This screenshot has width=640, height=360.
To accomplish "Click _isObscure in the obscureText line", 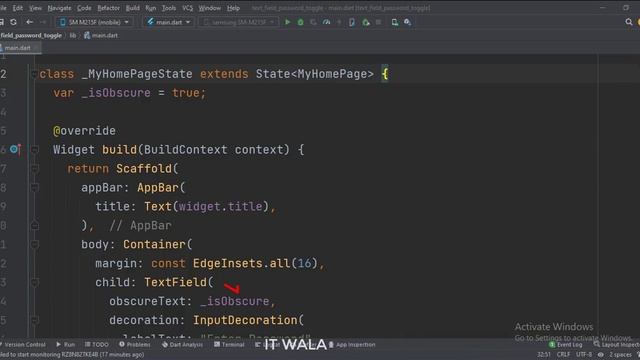I will point(235,301).
